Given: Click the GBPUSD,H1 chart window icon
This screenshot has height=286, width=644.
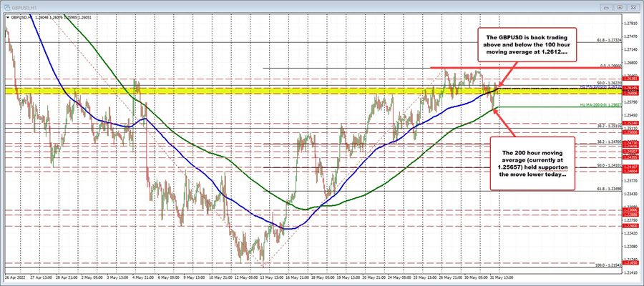Looking at the screenshot, I should (6, 7).
